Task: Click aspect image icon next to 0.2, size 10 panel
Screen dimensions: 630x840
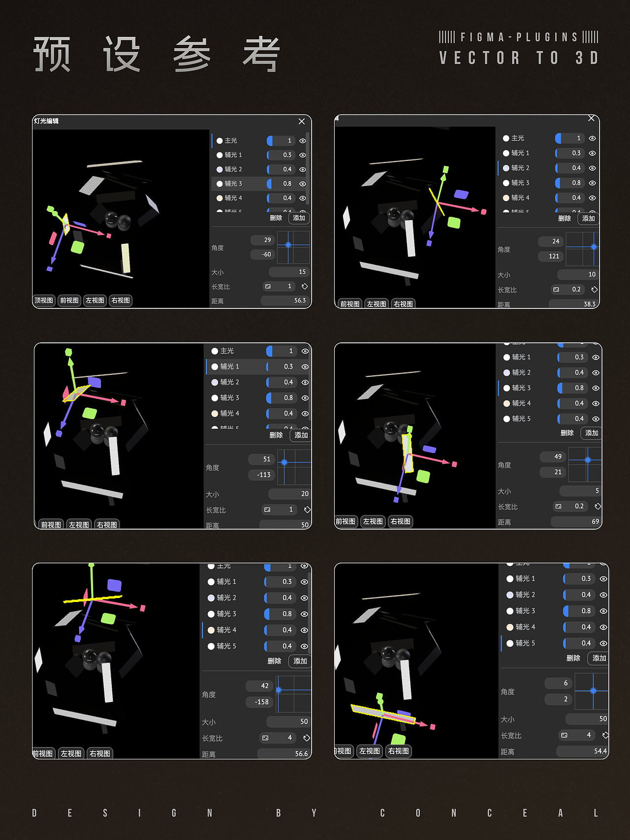Action: click(556, 290)
